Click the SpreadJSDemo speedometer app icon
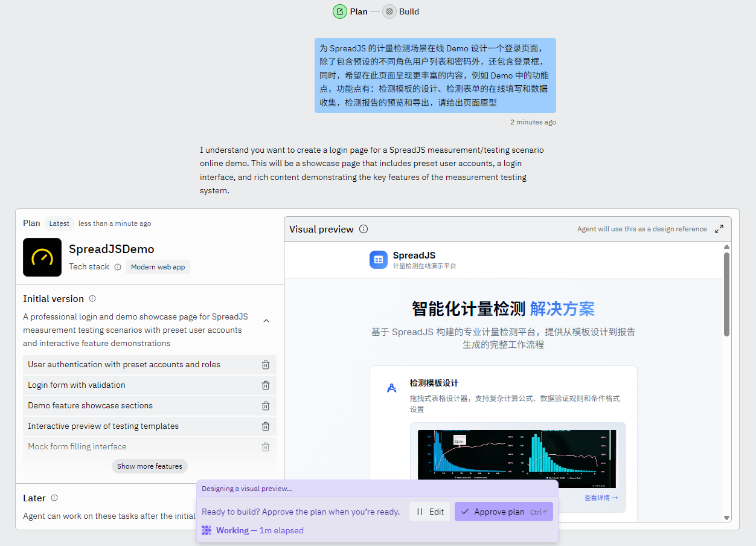 [x=42, y=257]
